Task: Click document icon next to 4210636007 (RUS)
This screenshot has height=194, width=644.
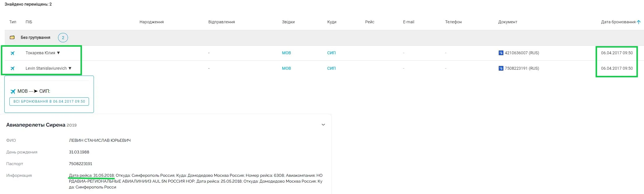Action: 501,53
